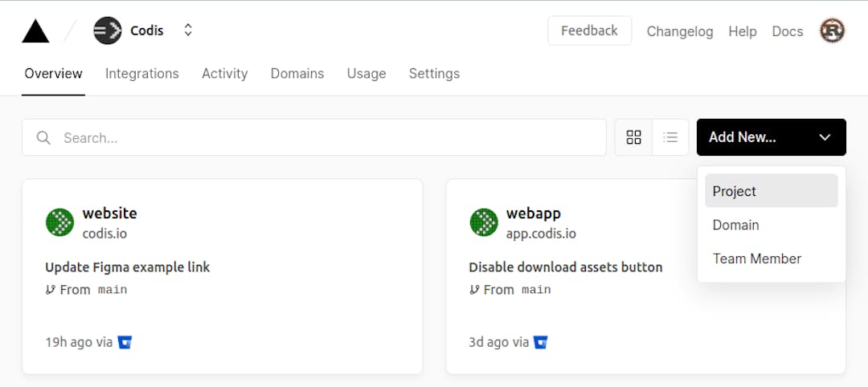The height and width of the screenshot is (387, 868).
Task: Go to the Usage tab
Action: 366,73
